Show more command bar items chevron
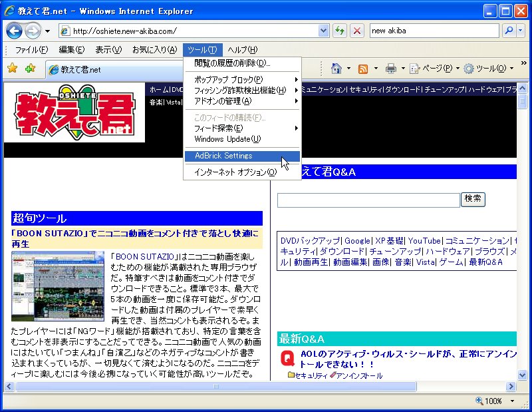Viewport: 532px width, 412px height. (523, 63)
